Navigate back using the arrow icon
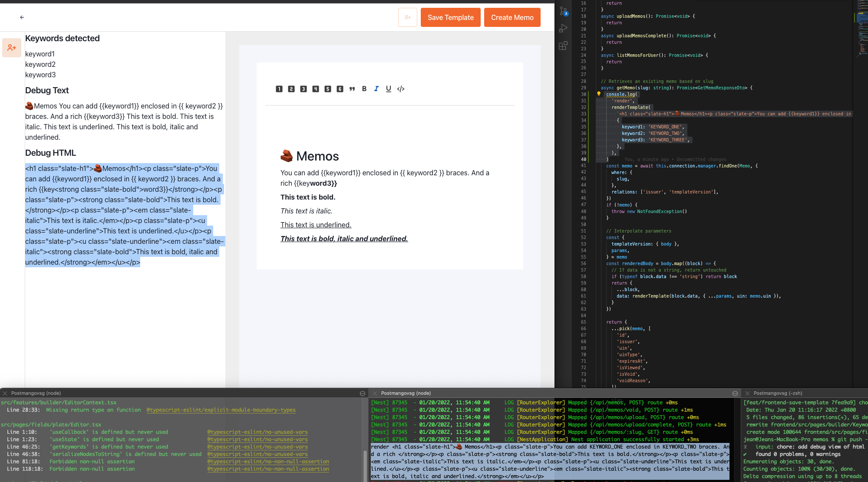 [x=22, y=17]
